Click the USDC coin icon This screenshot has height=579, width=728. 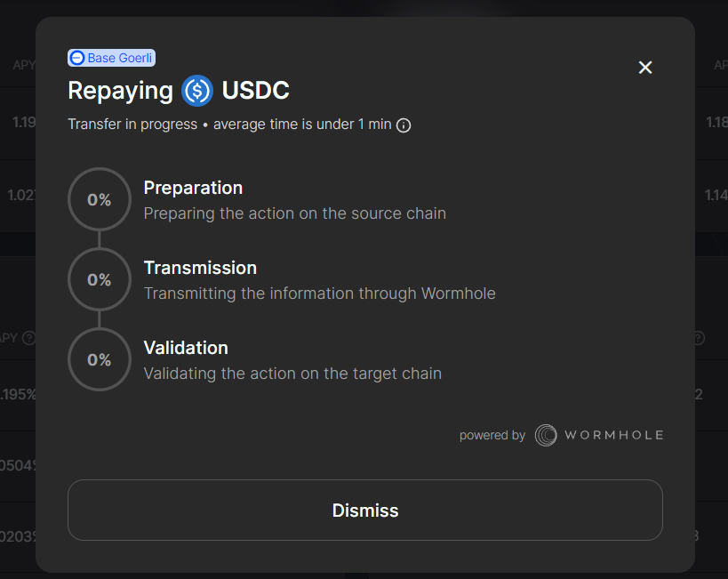coord(196,91)
